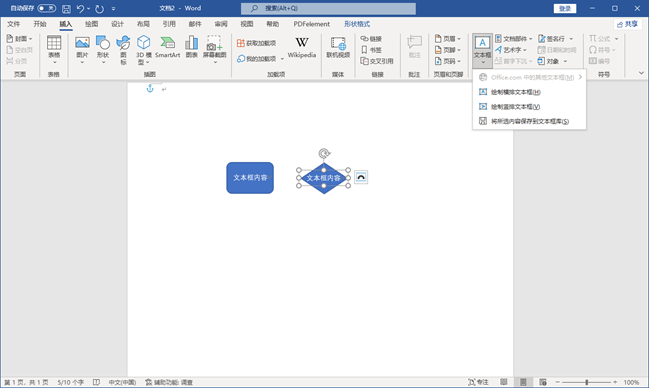Toggle the AutoSave switch
The width and height of the screenshot is (649, 388).
[x=46, y=8]
